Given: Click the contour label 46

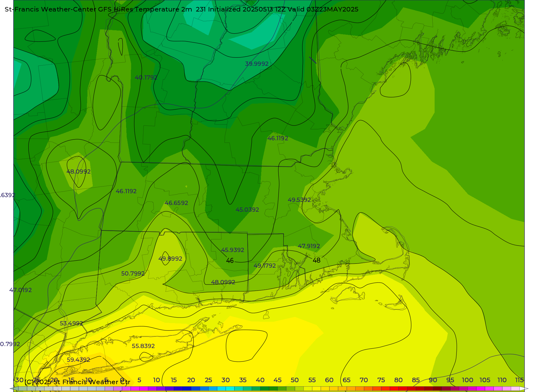Looking at the screenshot, I should click(230, 261).
